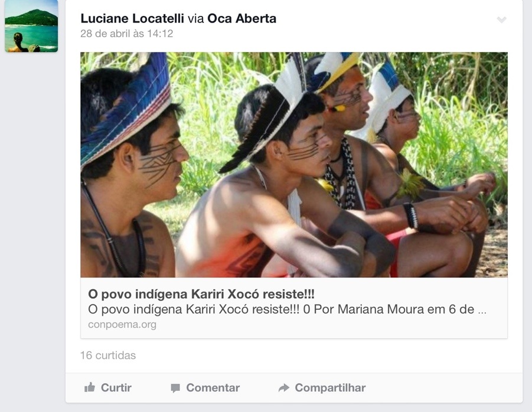
Task: Select the Comentar text button
Action: pyautogui.click(x=213, y=388)
